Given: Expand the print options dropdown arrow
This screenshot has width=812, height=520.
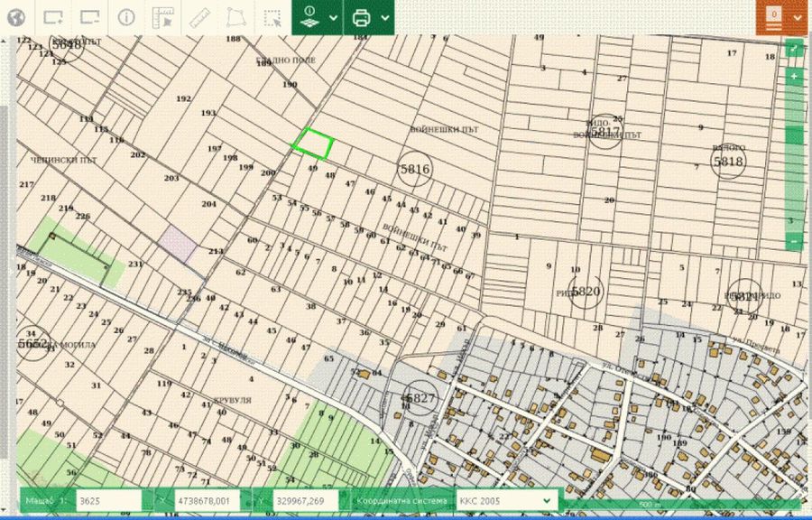Looking at the screenshot, I should (x=385, y=17).
